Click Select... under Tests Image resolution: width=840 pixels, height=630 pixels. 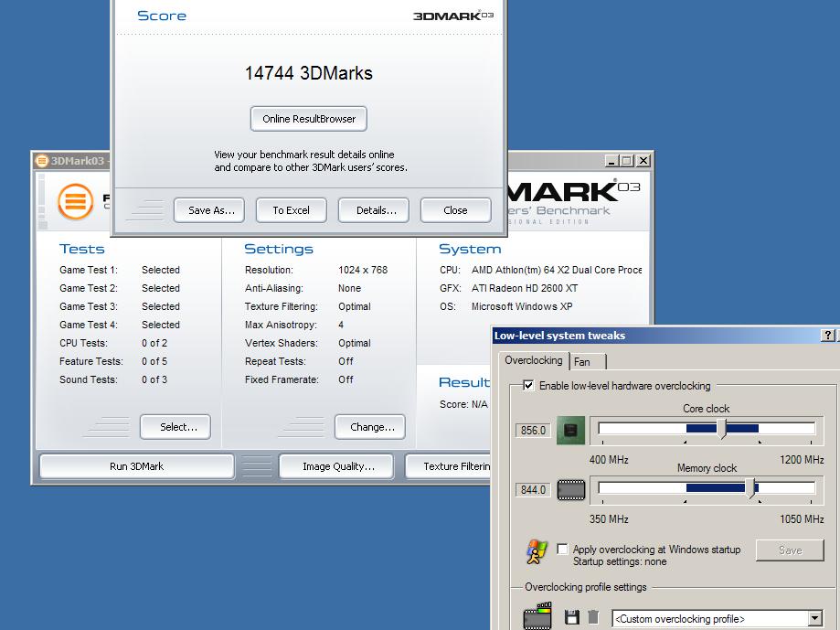pos(175,427)
